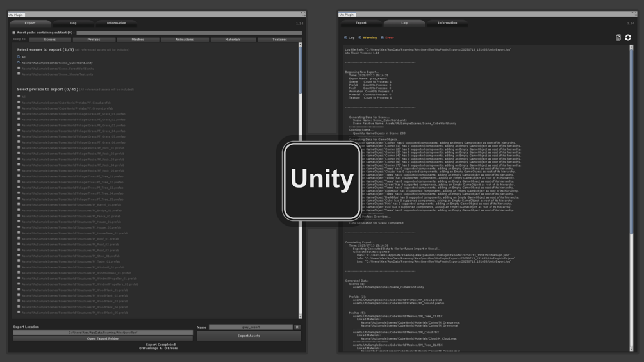Click the log panel scrollbar thumb
This screenshot has width=644, height=362.
coord(631,142)
